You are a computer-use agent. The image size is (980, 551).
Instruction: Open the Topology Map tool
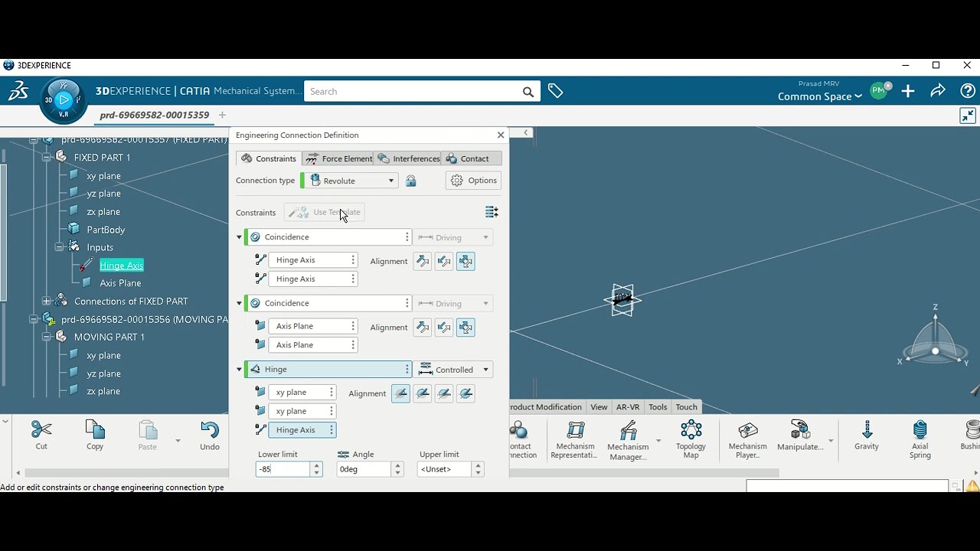[x=691, y=440]
